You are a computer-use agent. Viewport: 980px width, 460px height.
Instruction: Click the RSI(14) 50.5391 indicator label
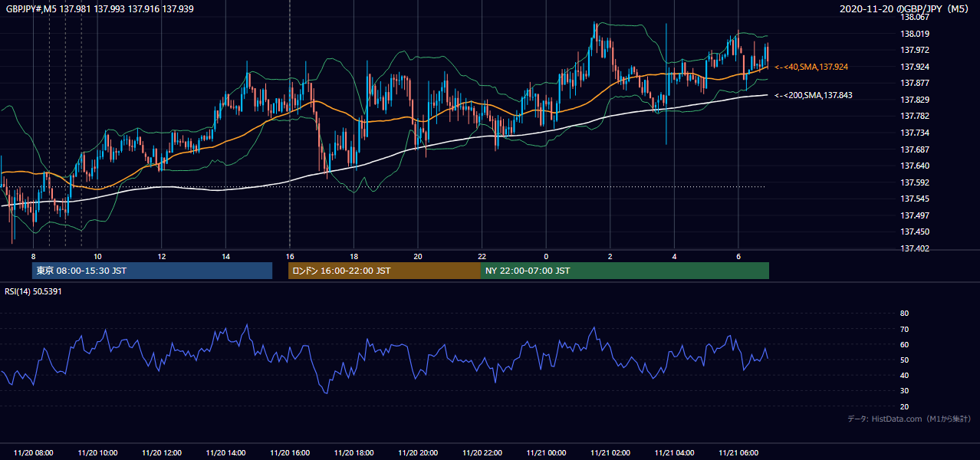coord(34,291)
